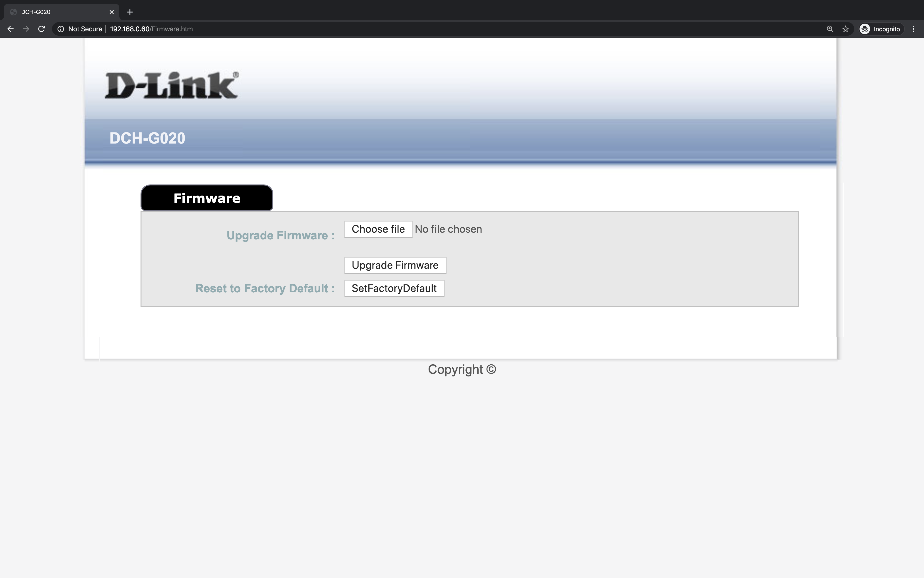
Task: Click the D-Link logo
Action: click(x=172, y=85)
